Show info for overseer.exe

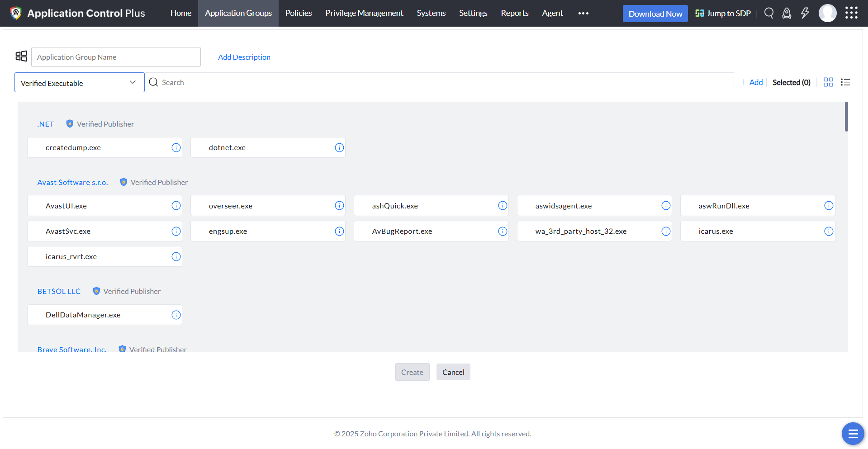click(x=339, y=206)
